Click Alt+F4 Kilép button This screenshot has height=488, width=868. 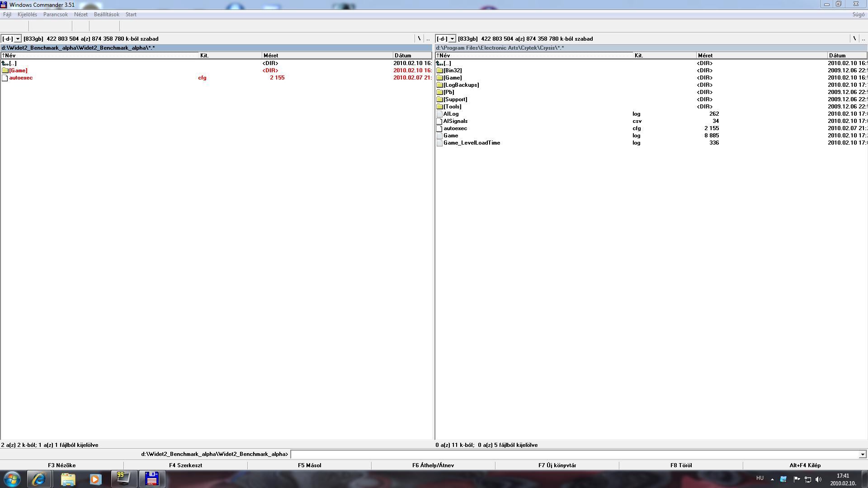(805, 465)
